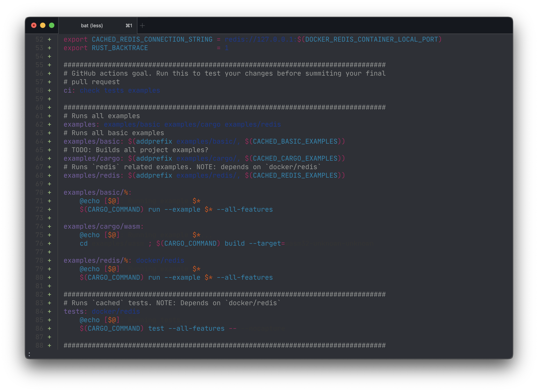Select the CACHED_REDIS_CONNECTION_STRING export line
The image size is (538, 392).
point(152,39)
